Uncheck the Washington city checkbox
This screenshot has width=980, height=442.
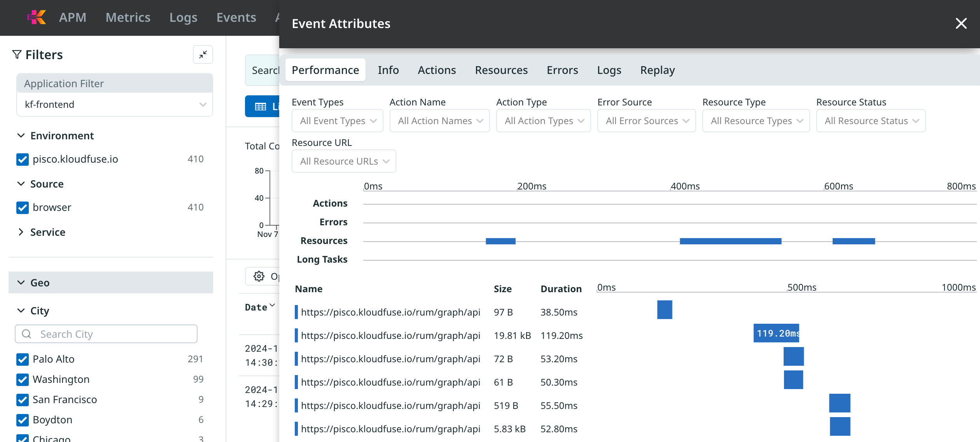23,380
